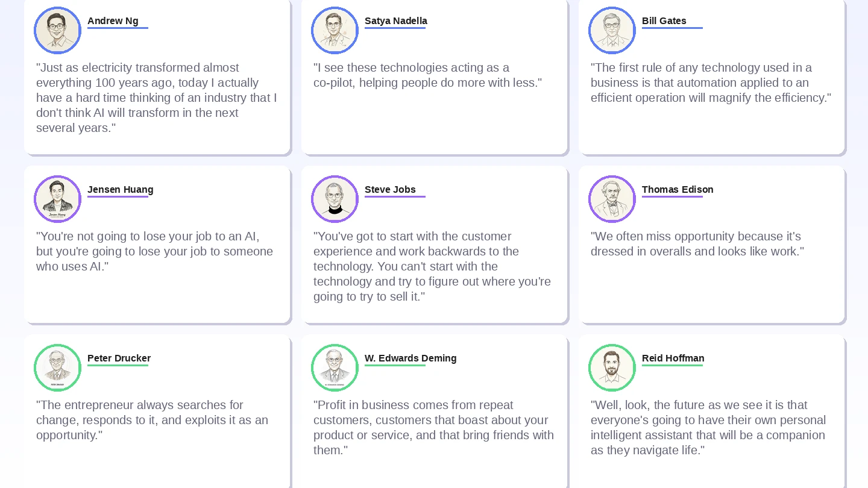Select the Peter Drucker name heading
This screenshot has height=488, width=868.
tap(119, 358)
